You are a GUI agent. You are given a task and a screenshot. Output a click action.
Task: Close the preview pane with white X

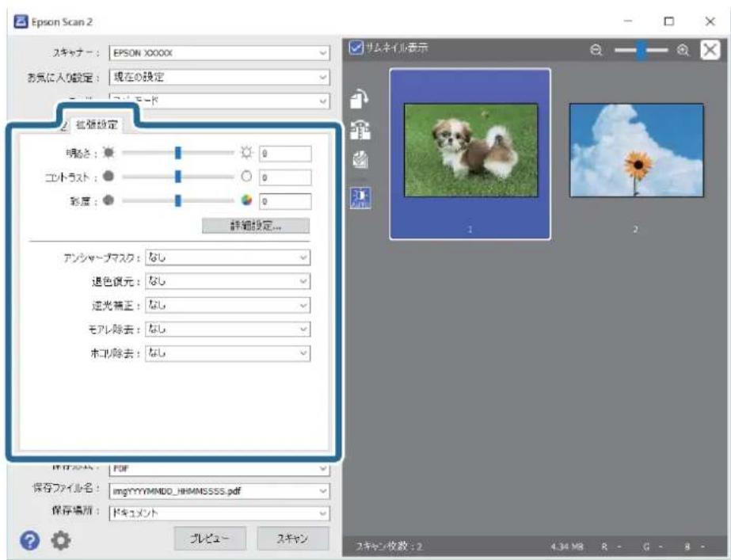tap(710, 49)
